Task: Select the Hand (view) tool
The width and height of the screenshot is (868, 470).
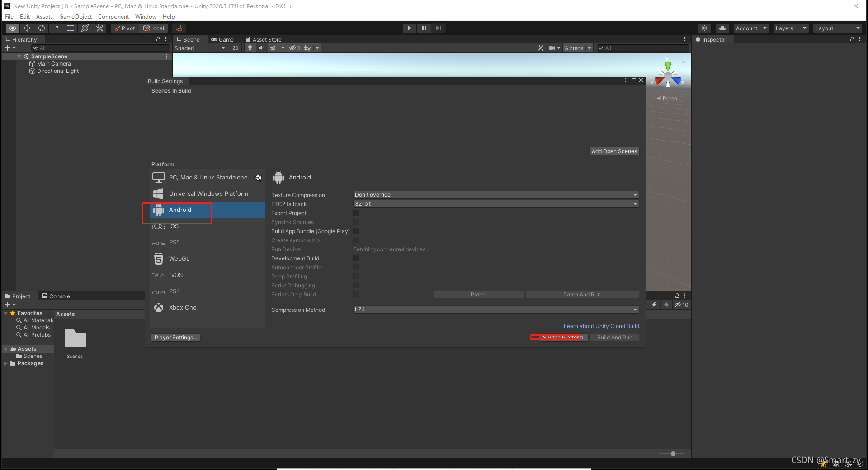Action: pyautogui.click(x=13, y=28)
